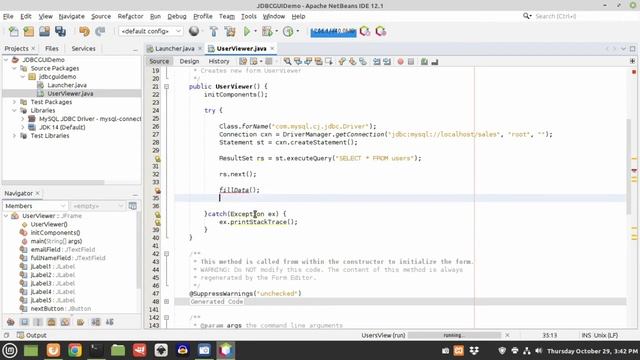Image resolution: width=640 pixels, height=360 pixels.
Task: Select initComponents() in Navigator
Action: pyautogui.click(x=55, y=233)
